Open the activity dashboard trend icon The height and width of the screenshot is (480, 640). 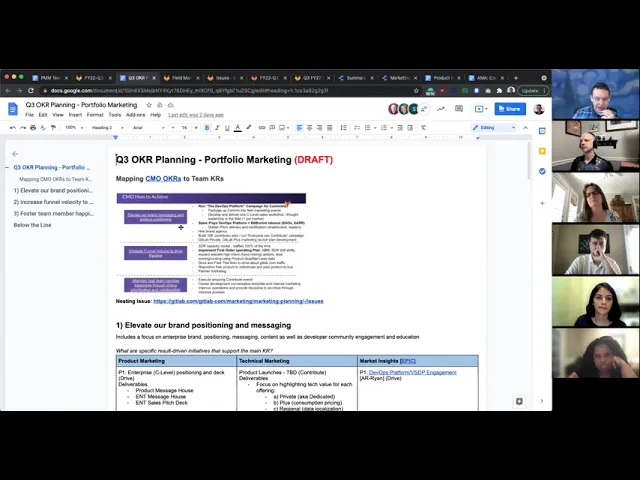(441, 109)
